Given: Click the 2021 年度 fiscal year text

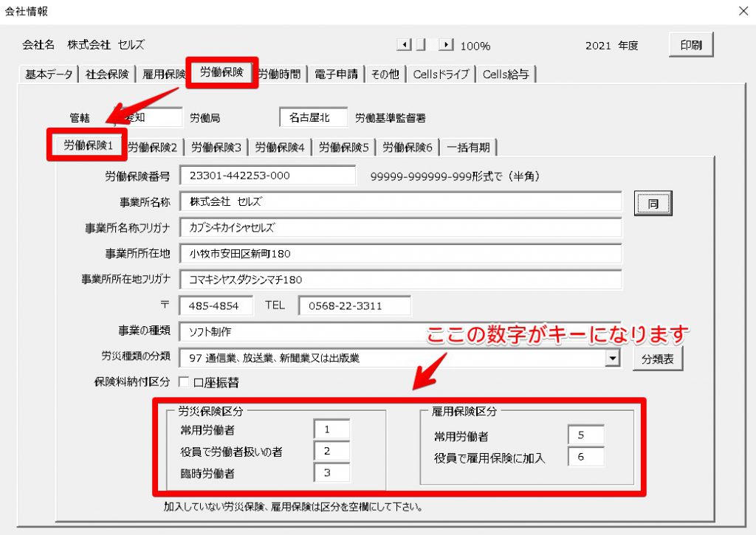Looking at the screenshot, I should [x=611, y=46].
